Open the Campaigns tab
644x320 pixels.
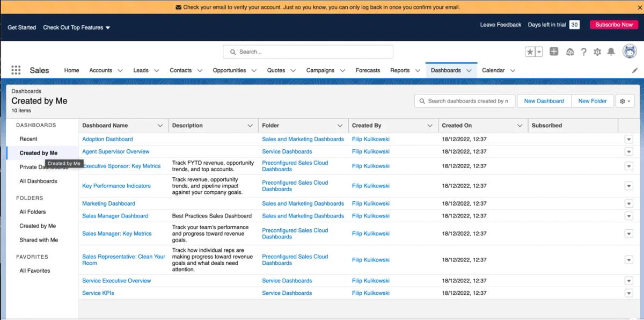click(x=320, y=70)
